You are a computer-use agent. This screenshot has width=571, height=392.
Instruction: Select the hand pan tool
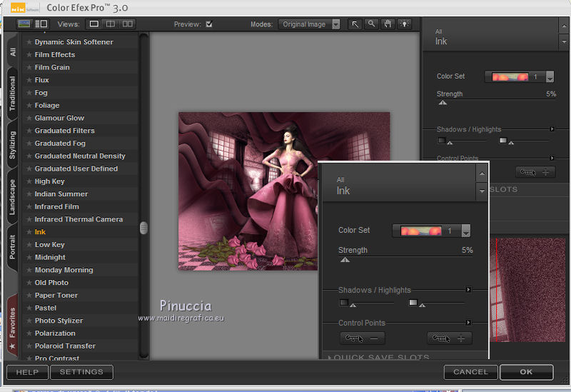(388, 24)
